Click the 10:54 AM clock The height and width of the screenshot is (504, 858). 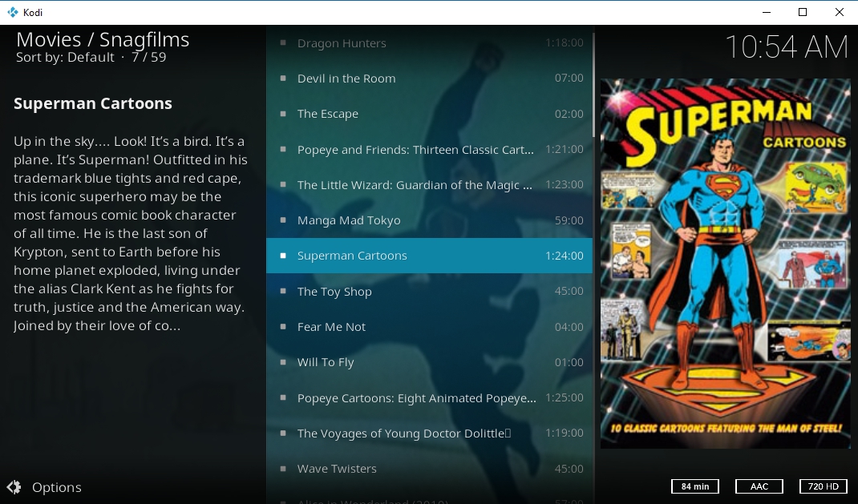click(787, 47)
